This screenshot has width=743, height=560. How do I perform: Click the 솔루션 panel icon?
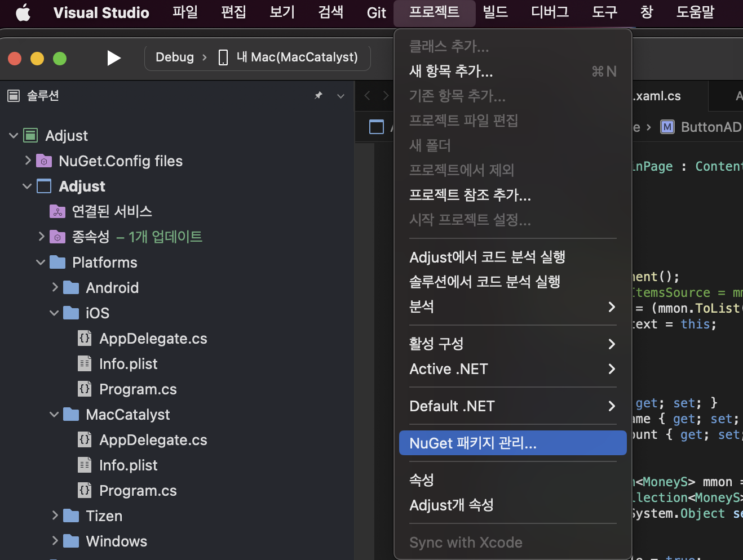point(14,96)
